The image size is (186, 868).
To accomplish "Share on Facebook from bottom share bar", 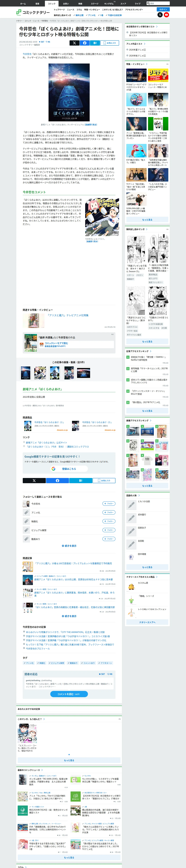I will (x=57, y=480).
